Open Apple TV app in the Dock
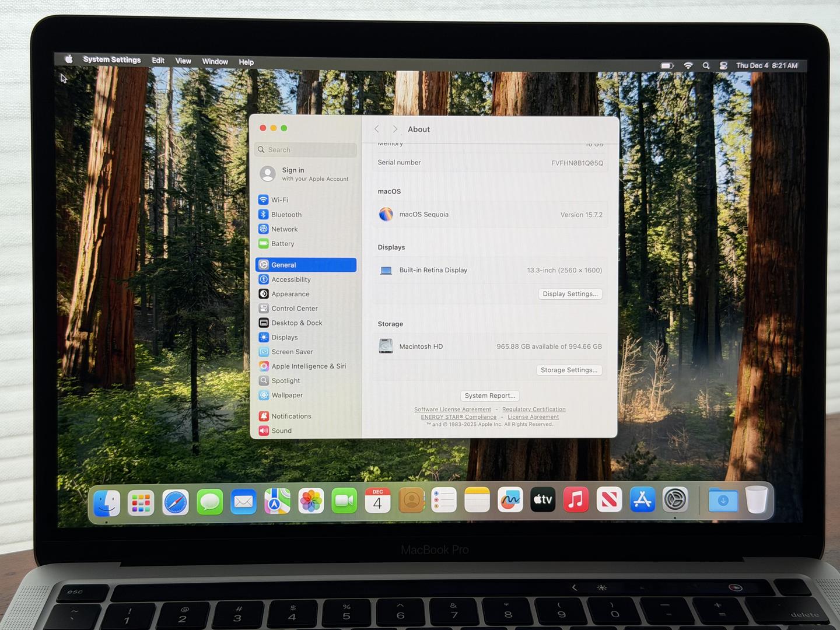This screenshot has height=630, width=840. pos(542,500)
